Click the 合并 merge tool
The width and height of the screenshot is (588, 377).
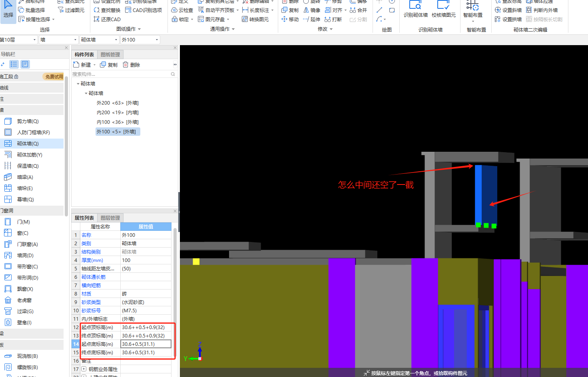358,10
